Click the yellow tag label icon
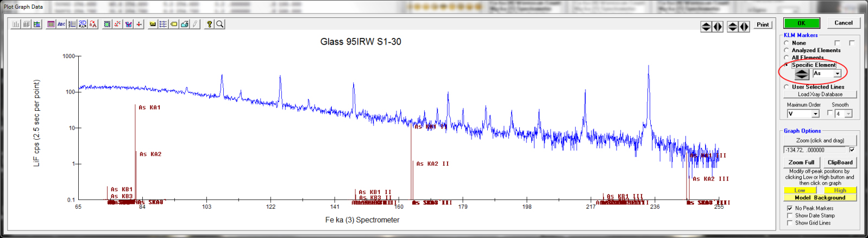 click(x=174, y=24)
